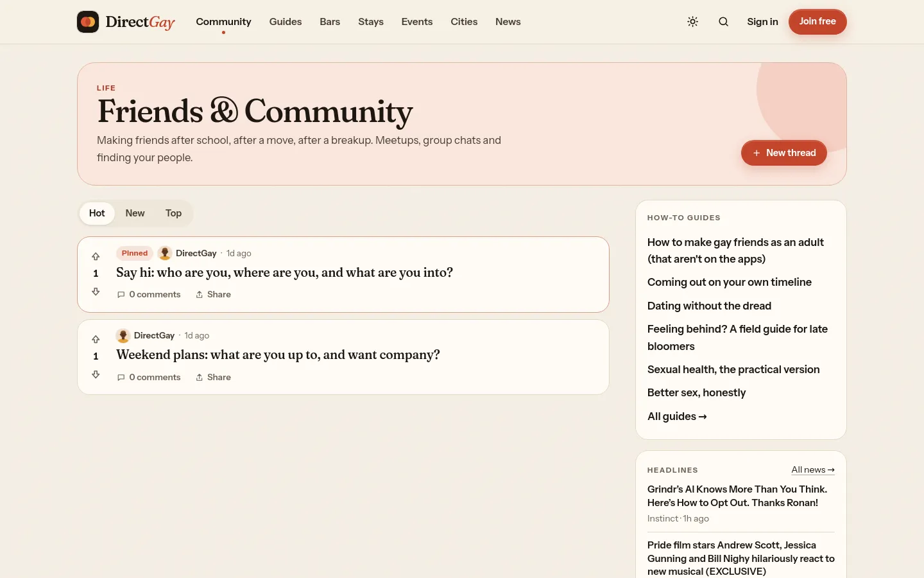This screenshot has height=578, width=924.
Task: Upvote the 'Say hi' pinned thread
Action: (96, 256)
